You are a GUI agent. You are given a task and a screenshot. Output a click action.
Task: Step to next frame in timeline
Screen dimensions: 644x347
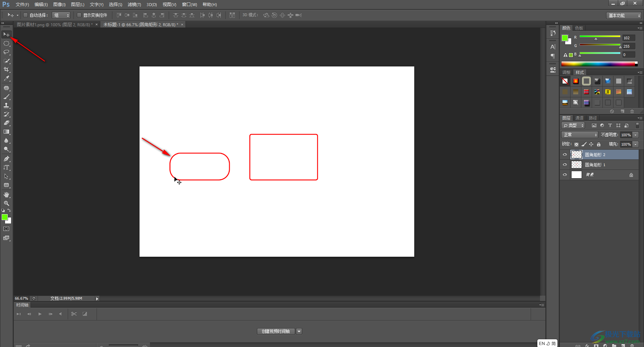pos(51,314)
